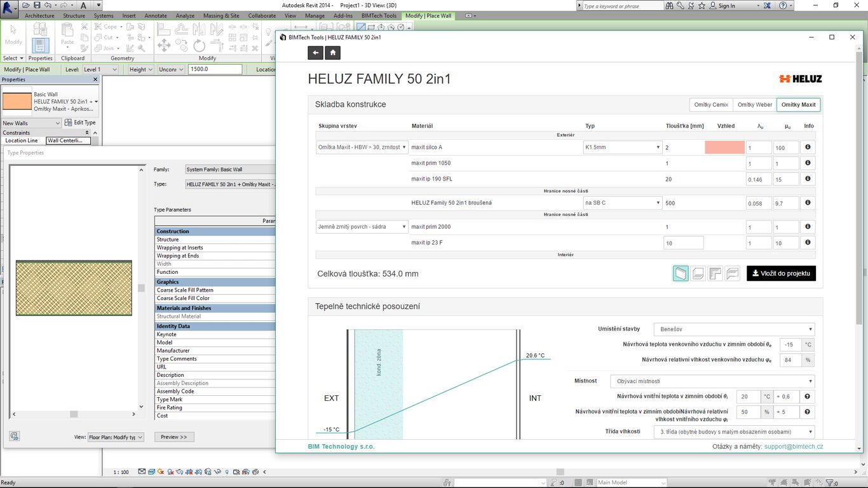Click the salmon color swatch for maxit silco A
The height and width of the screenshot is (488, 868).
point(724,147)
